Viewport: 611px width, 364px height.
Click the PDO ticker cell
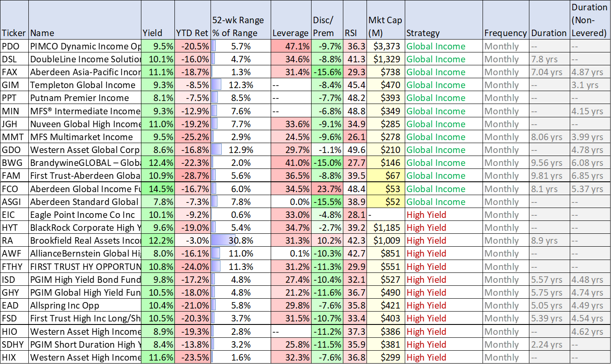point(14,46)
